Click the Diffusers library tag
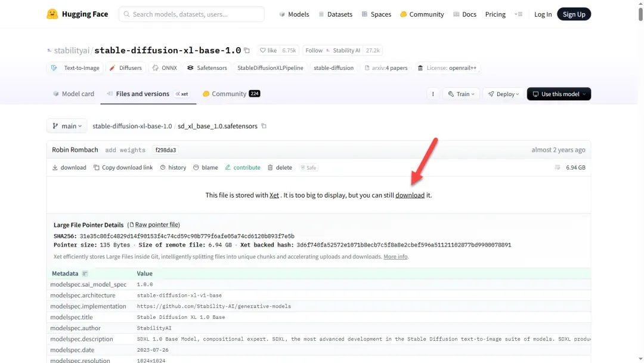644x363 pixels. 126,68
